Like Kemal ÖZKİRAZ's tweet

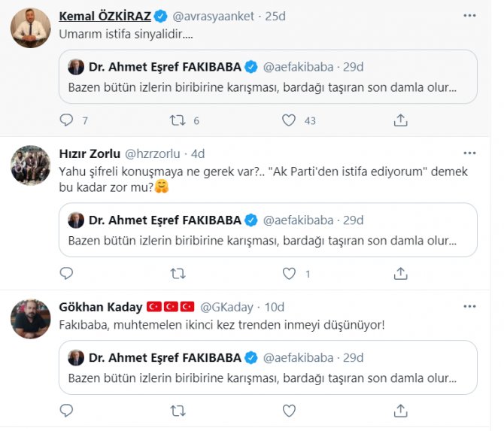tap(288, 120)
